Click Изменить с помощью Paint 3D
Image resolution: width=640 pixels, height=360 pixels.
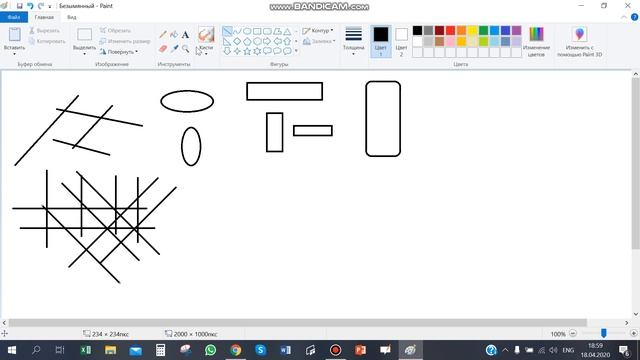[x=579, y=41]
